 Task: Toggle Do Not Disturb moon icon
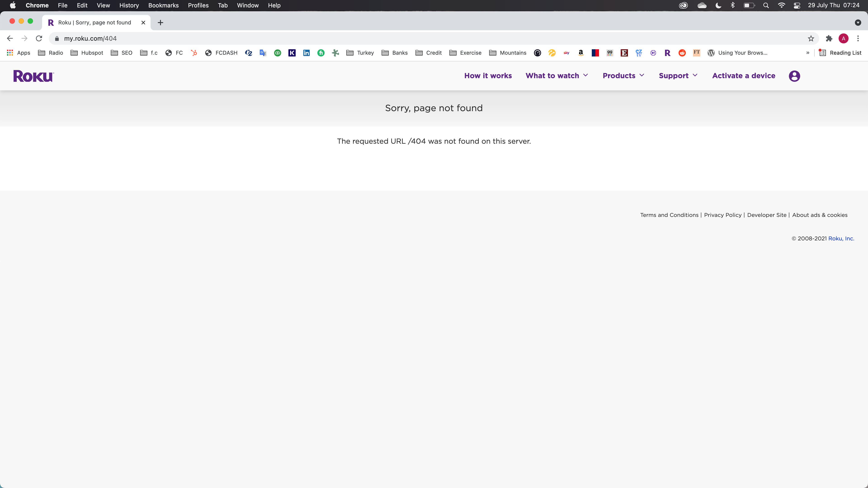pos(718,5)
